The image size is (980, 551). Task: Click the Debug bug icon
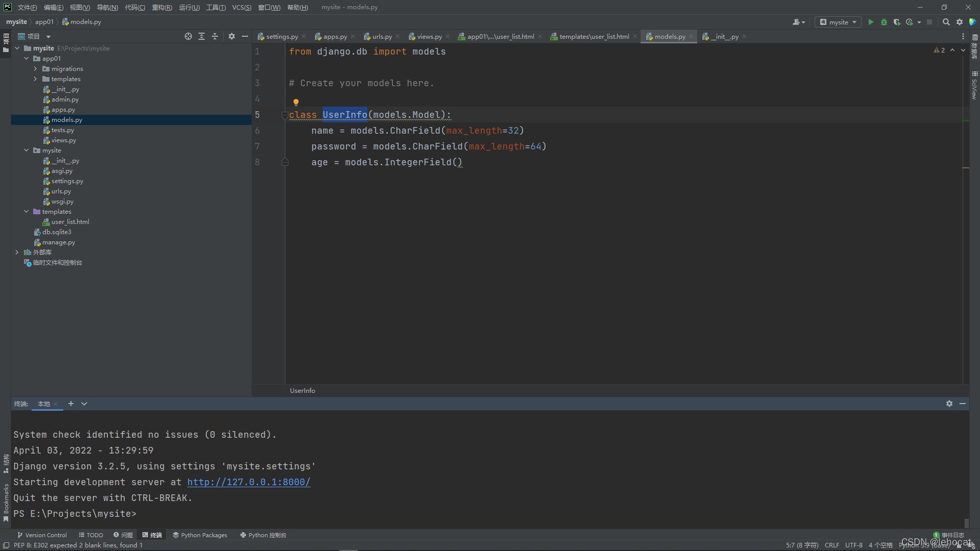pos(884,22)
